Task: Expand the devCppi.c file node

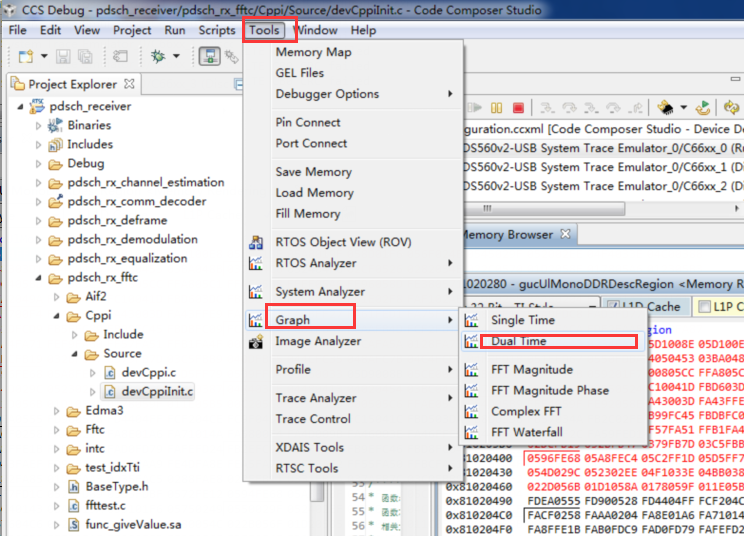Action: pyautogui.click(x=93, y=373)
